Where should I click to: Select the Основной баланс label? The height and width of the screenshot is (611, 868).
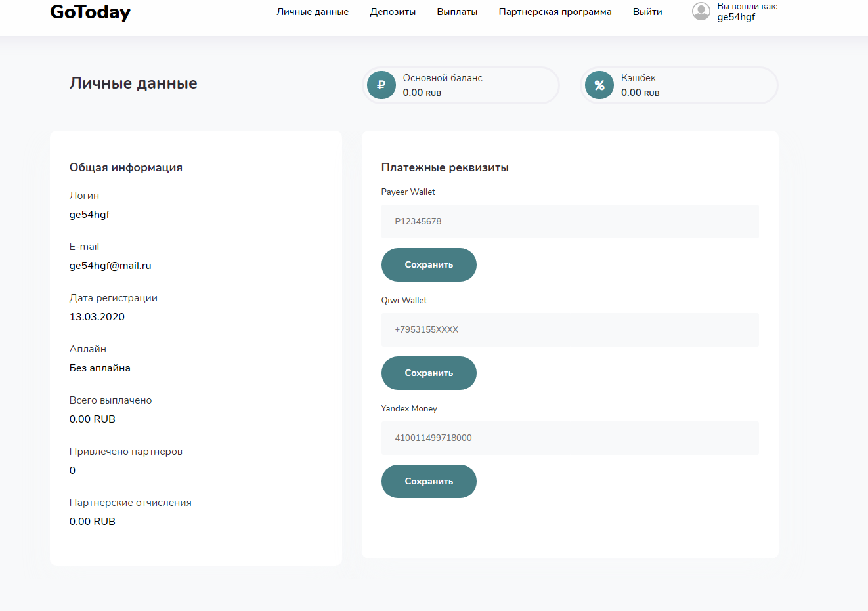tap(443, 78)
